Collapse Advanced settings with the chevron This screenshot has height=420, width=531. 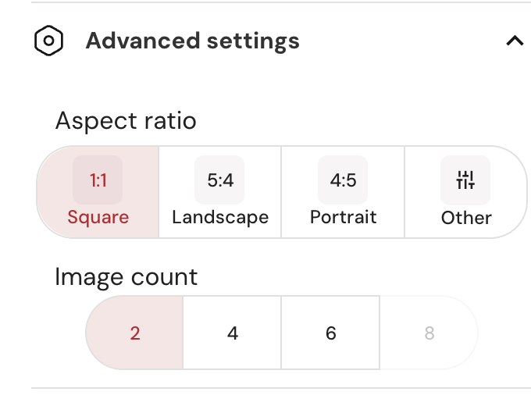point(515,41)
